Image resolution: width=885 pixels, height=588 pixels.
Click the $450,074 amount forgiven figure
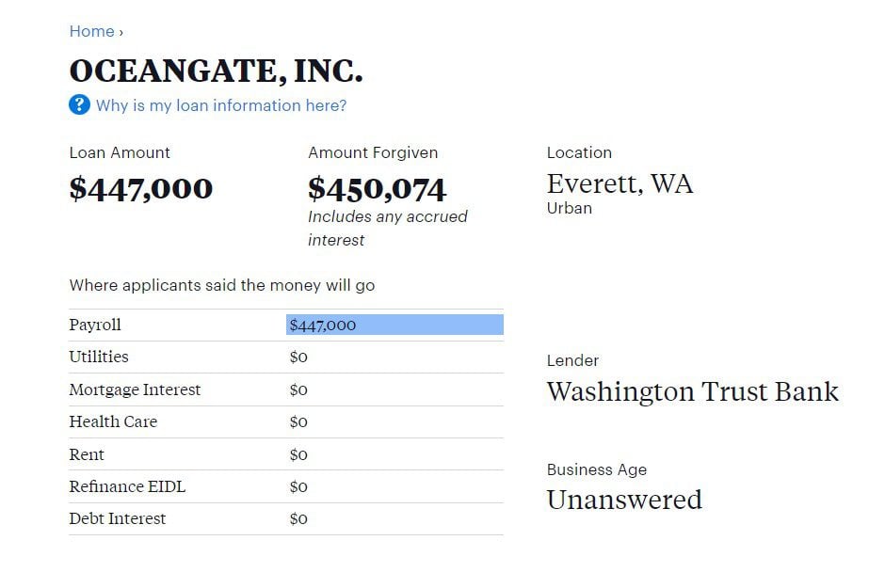point(377,189)
